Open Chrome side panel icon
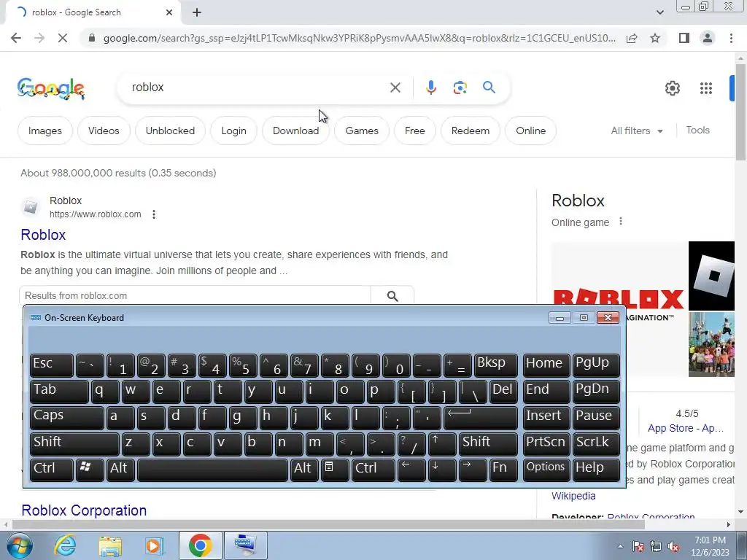The image size is (747, 560). pos(684,38)
